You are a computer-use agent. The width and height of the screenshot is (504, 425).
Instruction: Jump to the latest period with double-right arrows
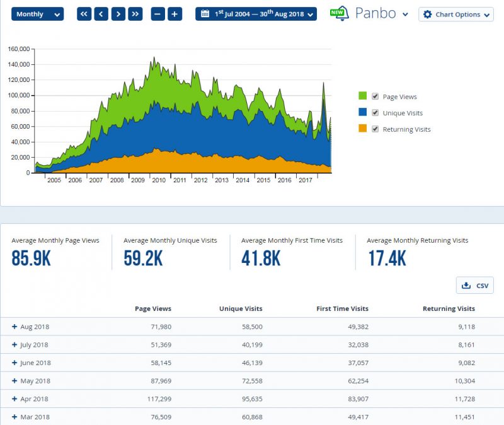[135, 15]
